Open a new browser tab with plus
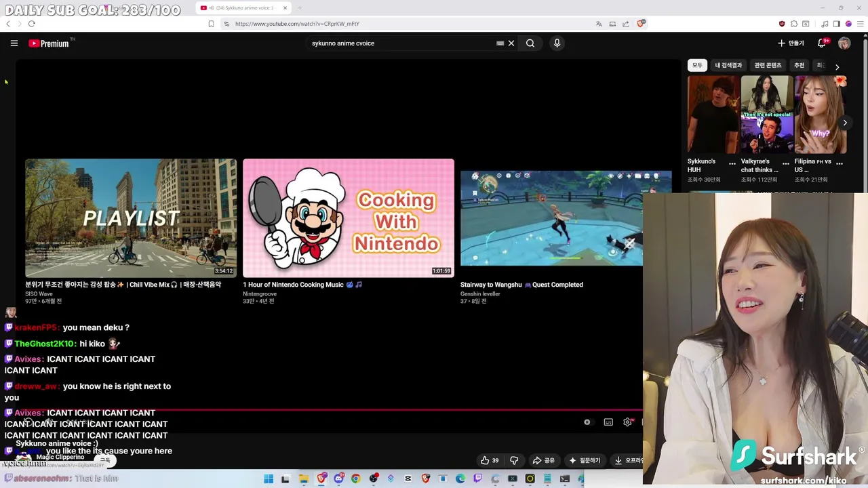Image resolution: width=868 pixels, height=488 pixels. tap(300, 8)
